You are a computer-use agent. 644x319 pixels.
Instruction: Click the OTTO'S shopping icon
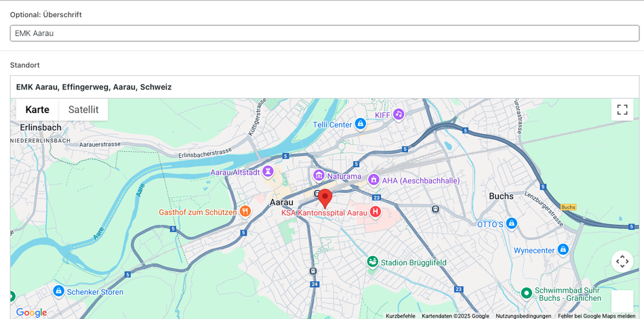pyautogui.click(x=511, y=224)
